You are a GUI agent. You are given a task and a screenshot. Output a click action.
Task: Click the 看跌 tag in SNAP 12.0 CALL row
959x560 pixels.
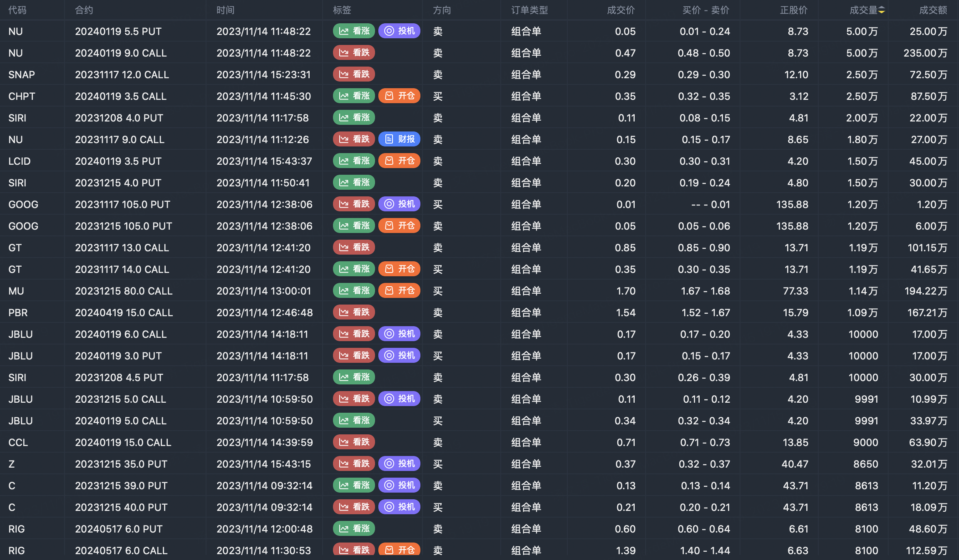[354, 74]
